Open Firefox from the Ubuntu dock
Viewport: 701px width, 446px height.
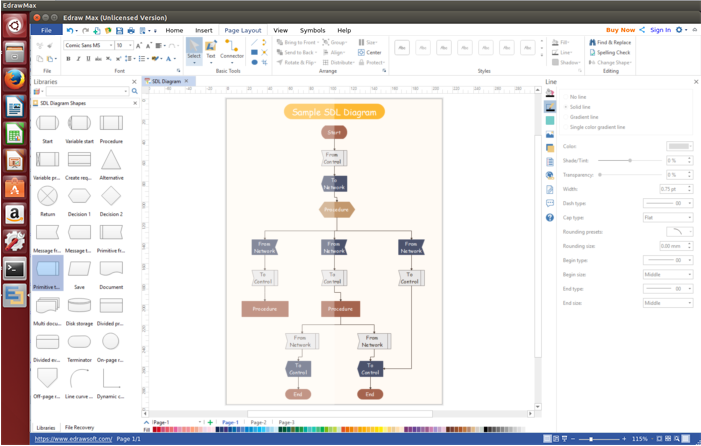14,79
